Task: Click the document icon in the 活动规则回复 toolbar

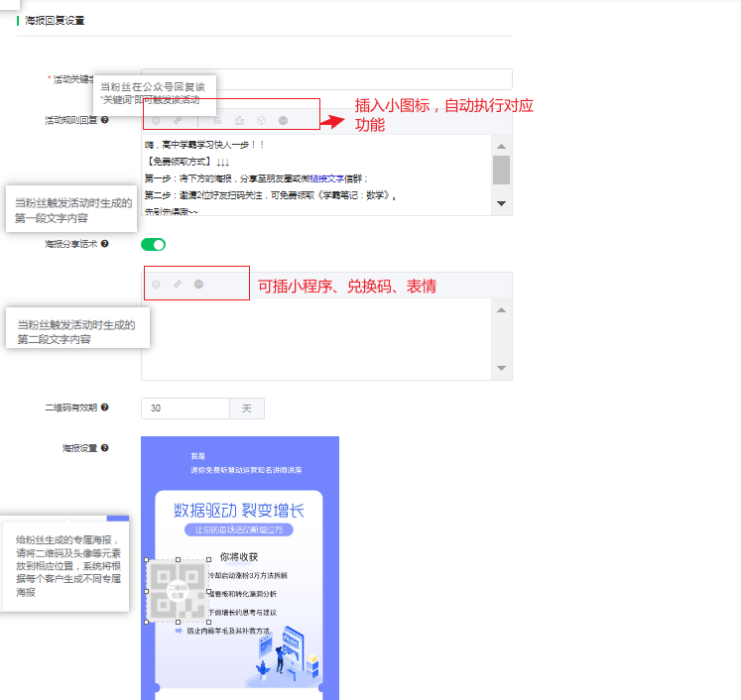Action: tap(217, 120)
